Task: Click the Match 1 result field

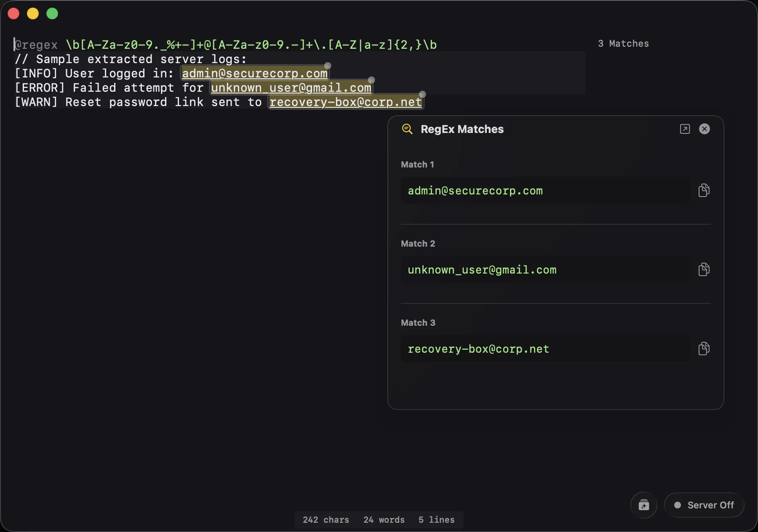Action: [546, 190]
